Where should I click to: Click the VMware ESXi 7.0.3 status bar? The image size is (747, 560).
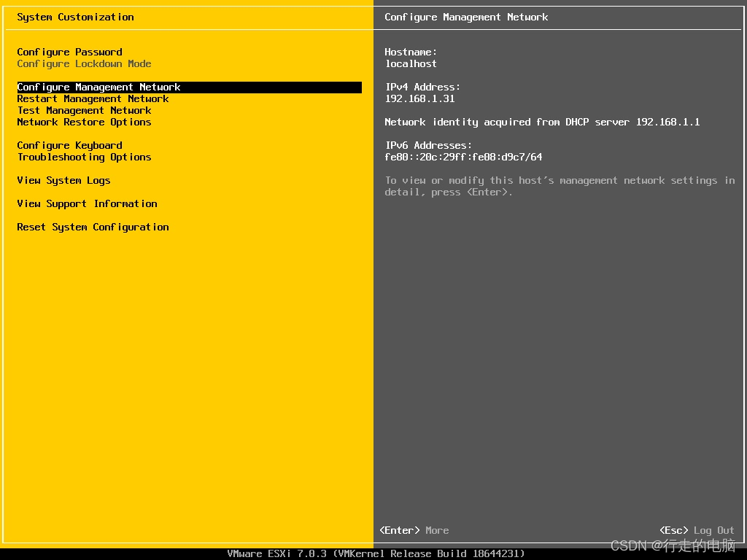point(373,553)
